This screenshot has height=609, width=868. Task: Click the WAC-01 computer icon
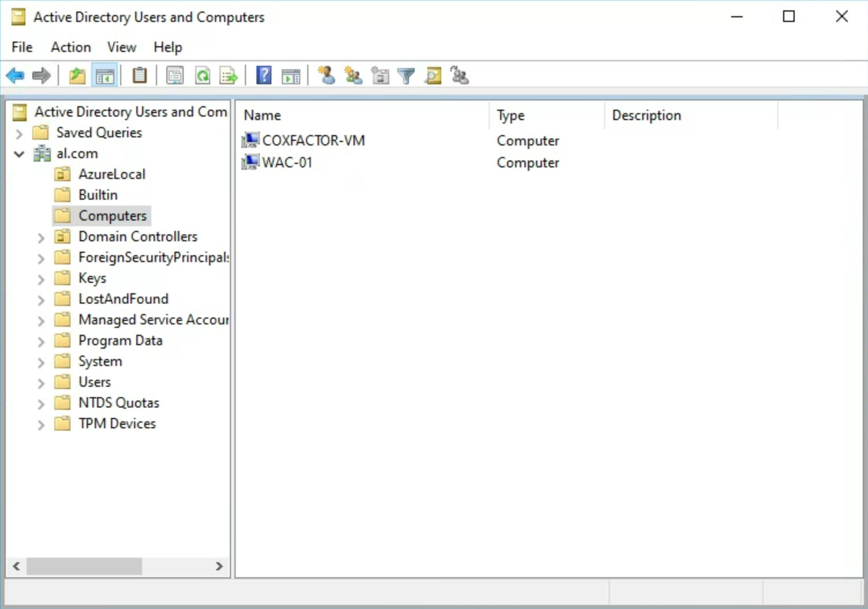(250, 162)
